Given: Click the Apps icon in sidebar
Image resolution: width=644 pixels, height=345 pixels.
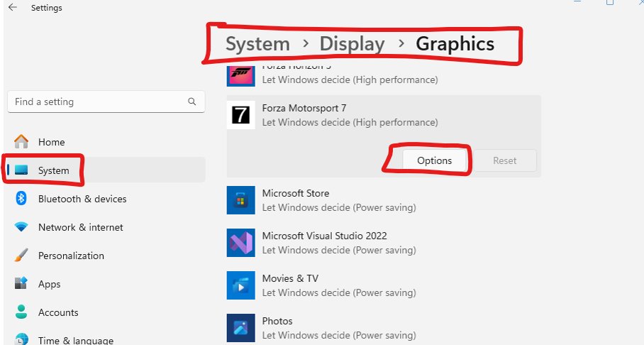Looking at the screenshot, I should click(x=21, y=284).
